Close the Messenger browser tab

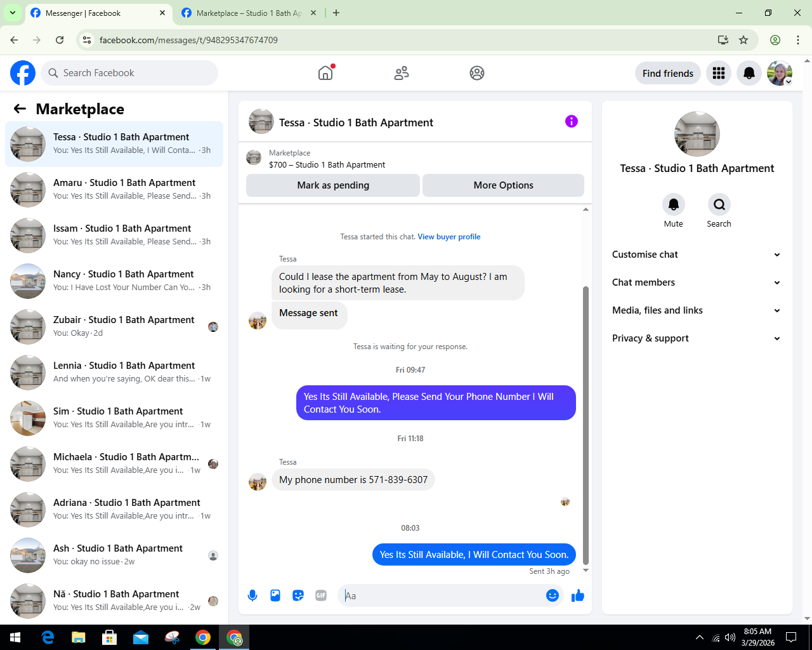162,13
